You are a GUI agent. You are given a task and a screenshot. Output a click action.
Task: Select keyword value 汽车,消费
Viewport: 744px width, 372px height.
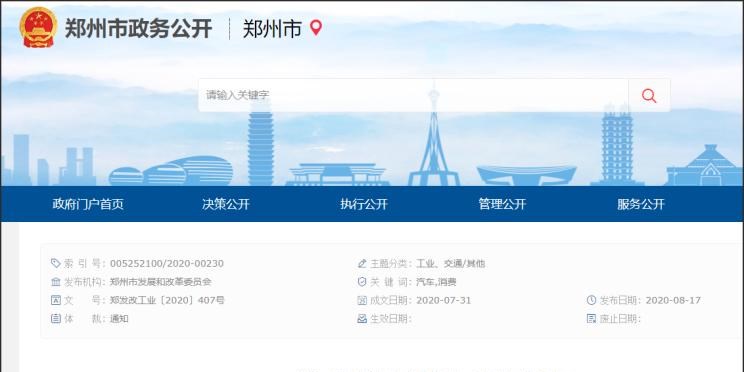point(436,282)
